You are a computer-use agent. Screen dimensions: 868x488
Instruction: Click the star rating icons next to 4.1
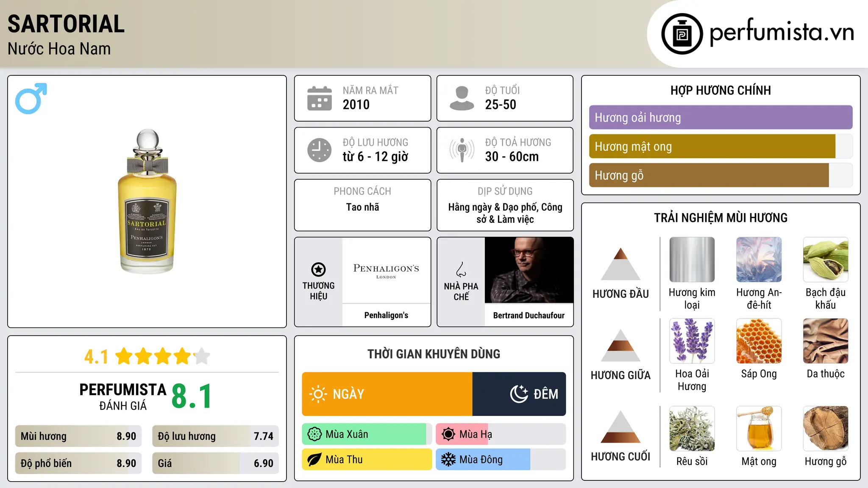click(163, 356)
